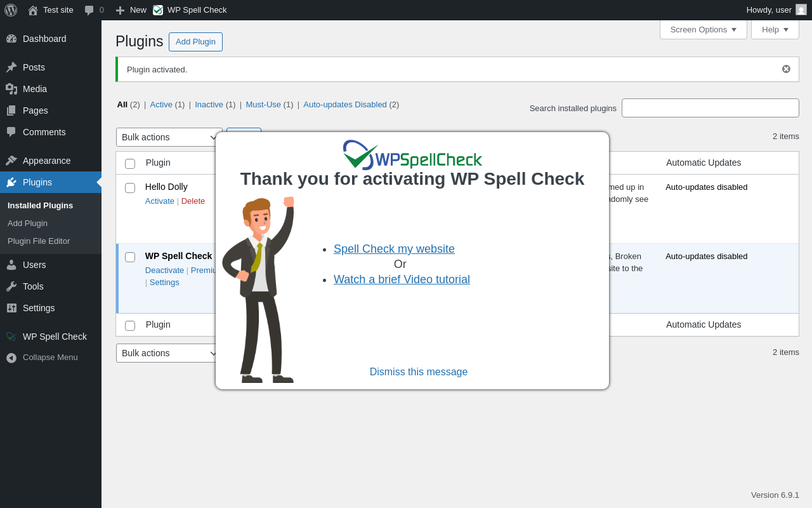The height and width of the screenshot is (508, 812).
Task: Filter plugins by Must-Use
Action: point(263,104)
